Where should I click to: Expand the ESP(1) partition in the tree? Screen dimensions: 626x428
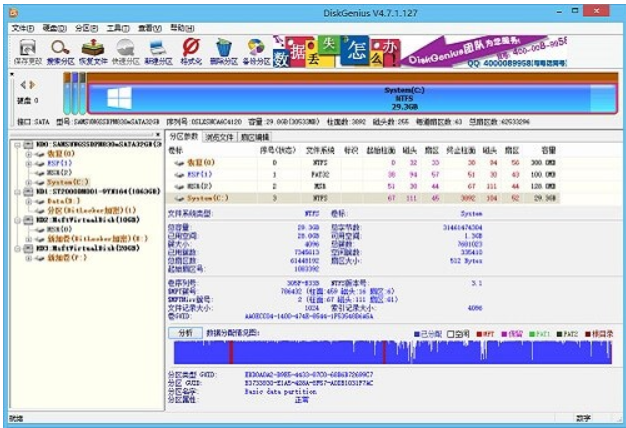pos(29,163)
